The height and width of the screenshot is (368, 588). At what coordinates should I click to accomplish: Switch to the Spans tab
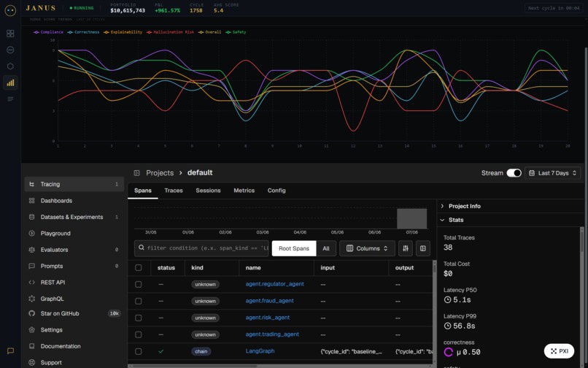[x=143, y=191]
